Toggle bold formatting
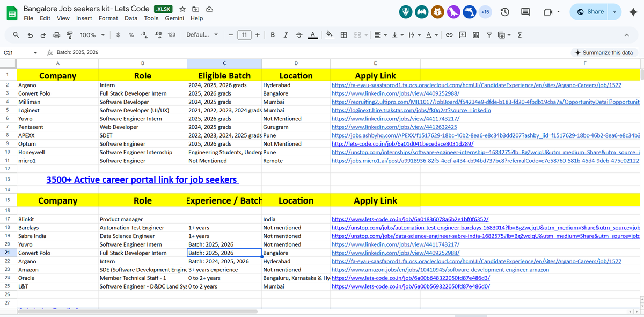The image size is (644, 317). pos(273,35)
